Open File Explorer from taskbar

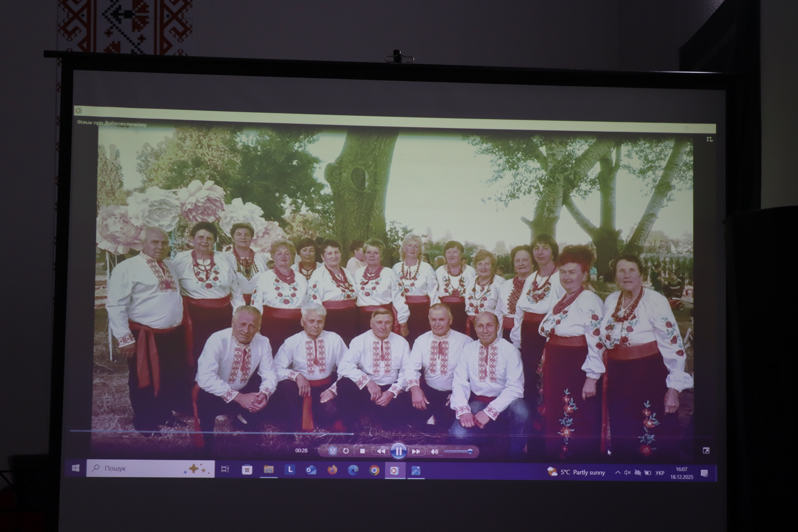pyautogui.click(x=268, y=470)
